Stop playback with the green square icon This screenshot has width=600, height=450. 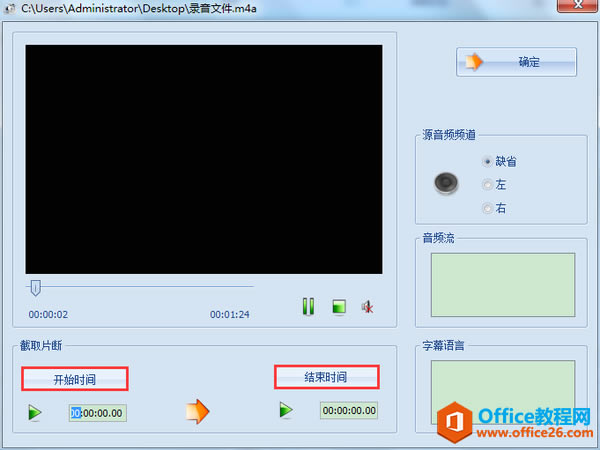point(339,307)
